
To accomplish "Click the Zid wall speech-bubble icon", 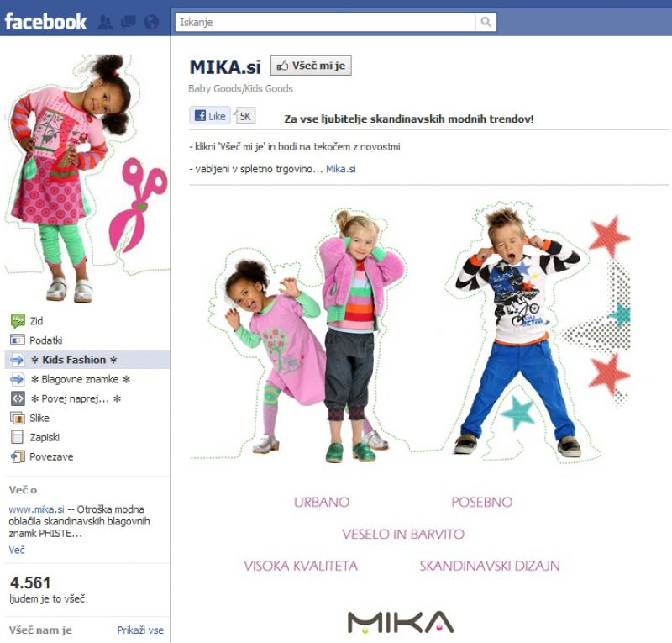I will pyautogui.click(x=18, y=320).
